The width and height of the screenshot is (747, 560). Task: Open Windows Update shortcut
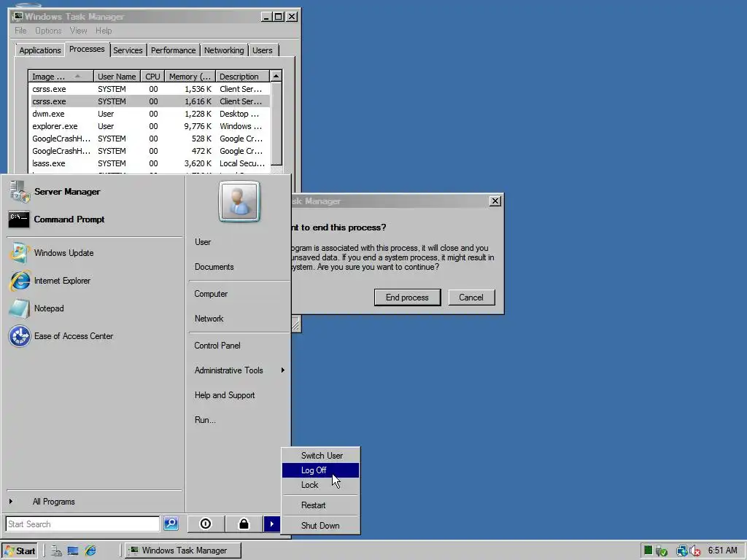tap(63, 253)
